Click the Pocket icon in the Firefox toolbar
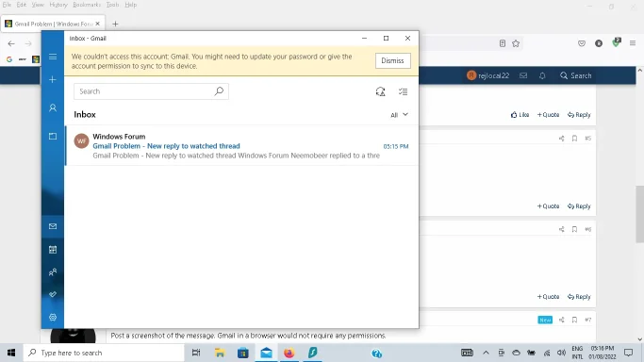 (582, 43)
